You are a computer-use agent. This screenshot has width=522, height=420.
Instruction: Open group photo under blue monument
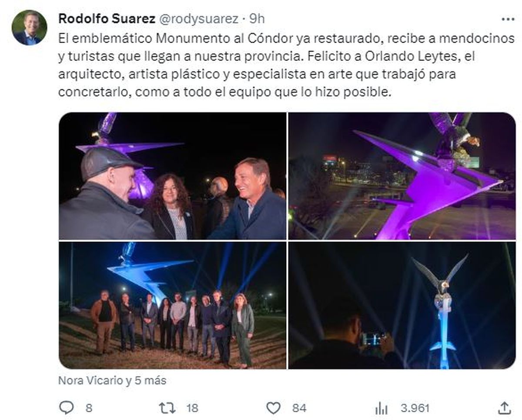point(172,305)
